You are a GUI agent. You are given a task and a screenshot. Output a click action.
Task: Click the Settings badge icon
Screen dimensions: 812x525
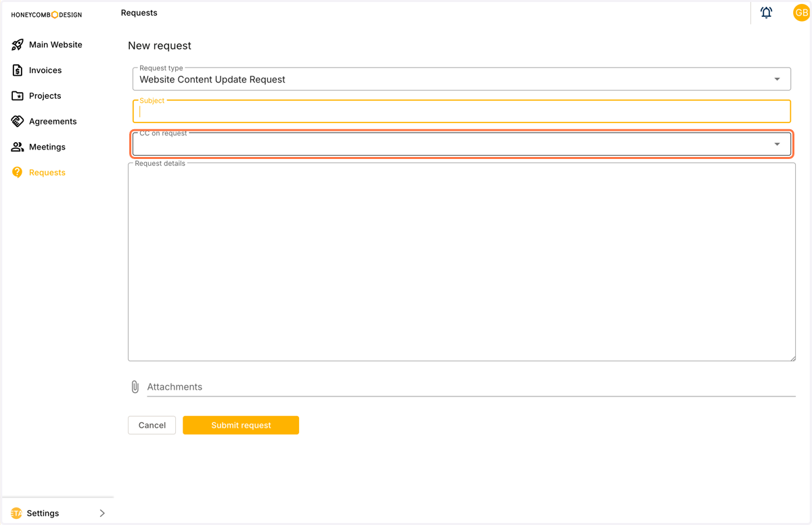tap(16, 513)
